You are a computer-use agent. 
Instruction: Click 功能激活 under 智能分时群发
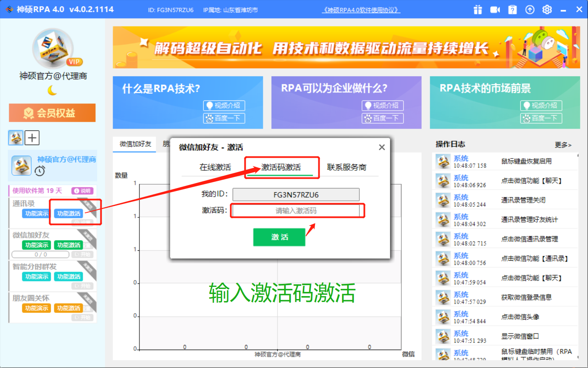click(x=69, y=277)
